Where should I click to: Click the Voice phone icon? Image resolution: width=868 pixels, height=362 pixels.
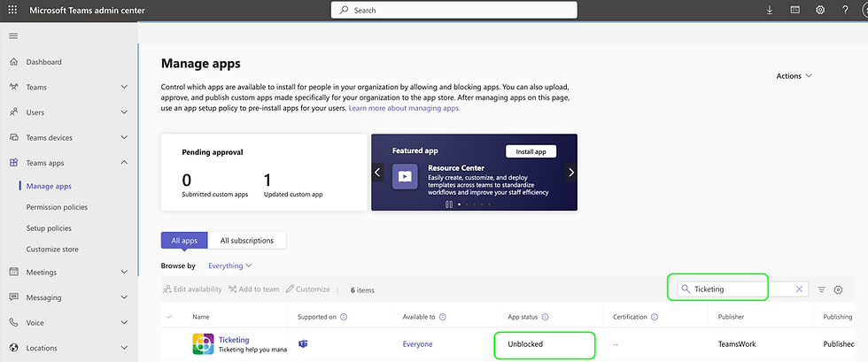click(14, 323)
